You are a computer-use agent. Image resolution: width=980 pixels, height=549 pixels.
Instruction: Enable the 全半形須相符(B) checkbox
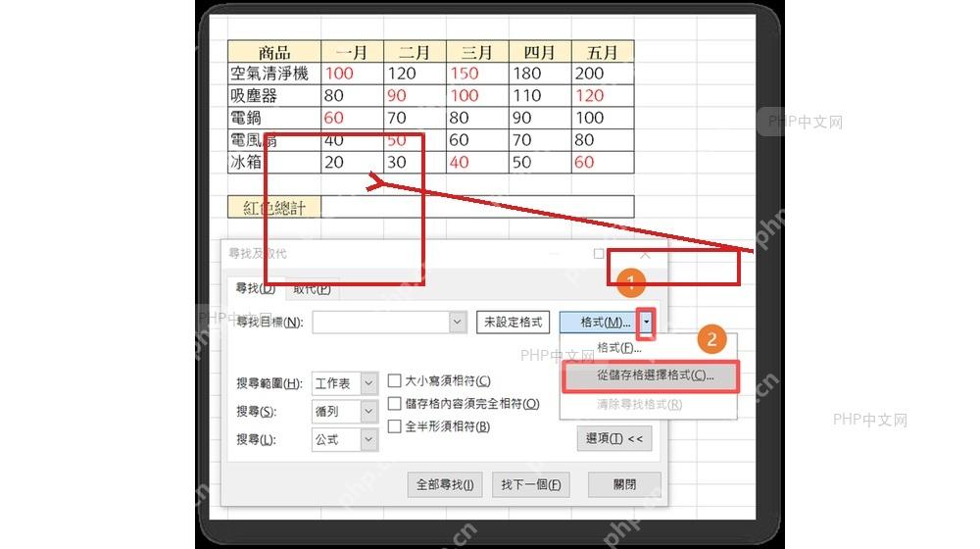coord(394,426)
